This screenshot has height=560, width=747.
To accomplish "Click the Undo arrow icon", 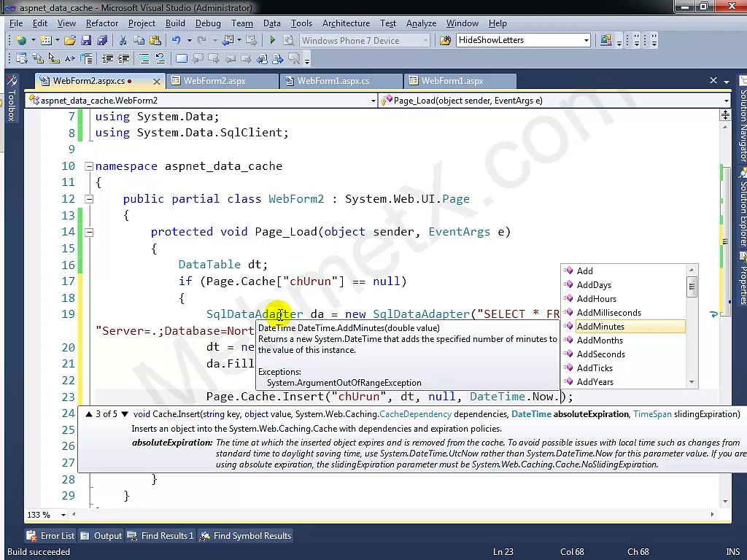I will coord(177,41).
